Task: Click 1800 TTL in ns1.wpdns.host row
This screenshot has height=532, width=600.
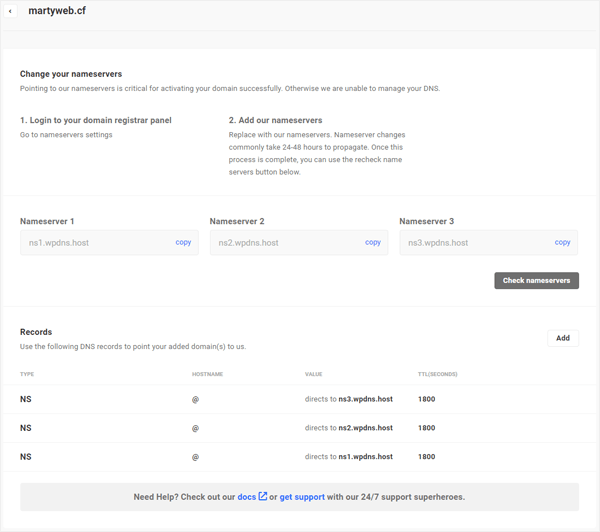Action: click(426, 456)
